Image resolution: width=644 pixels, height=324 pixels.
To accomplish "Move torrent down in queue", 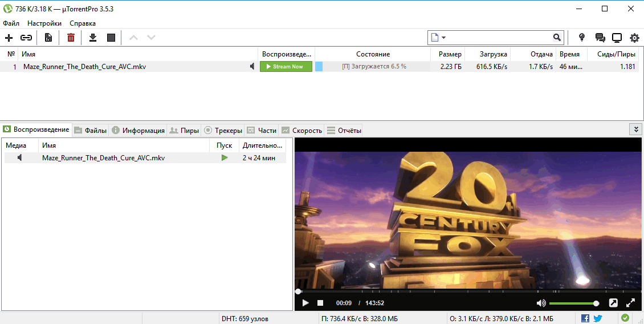I will tap(151, 38).
